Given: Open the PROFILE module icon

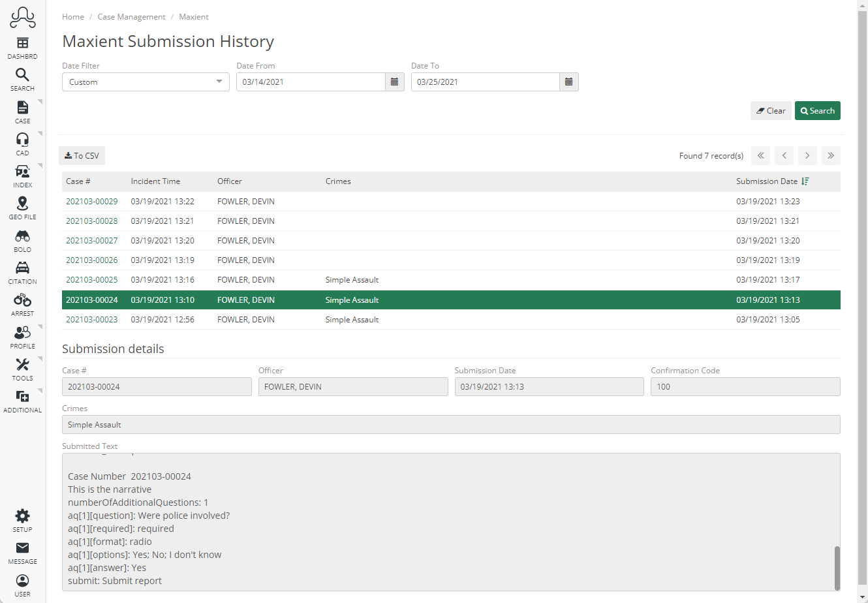Looking at the screenshot, I should [22, 332].
